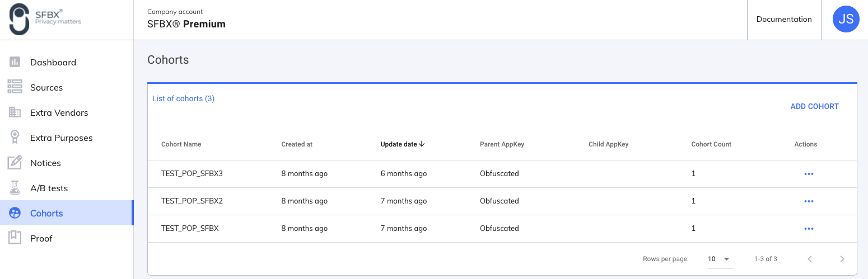Screen dimensions: 868x279
Task: Expand the rows per page dropdown
Action: [720, 259]
